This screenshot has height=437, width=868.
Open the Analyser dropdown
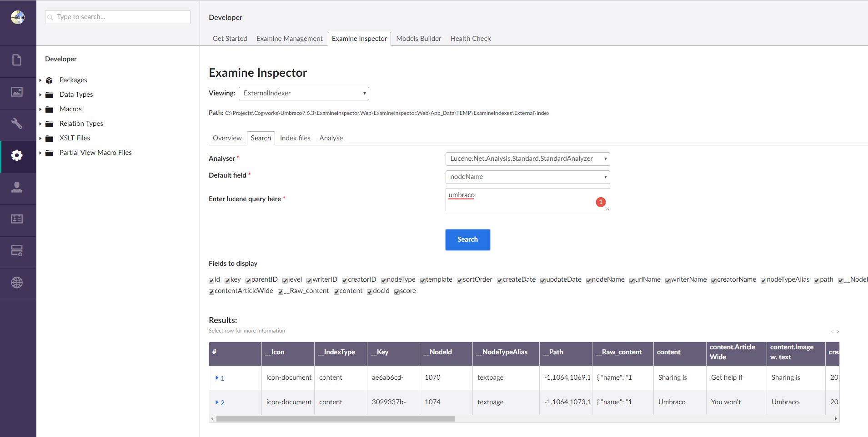(x=527, y=159)
